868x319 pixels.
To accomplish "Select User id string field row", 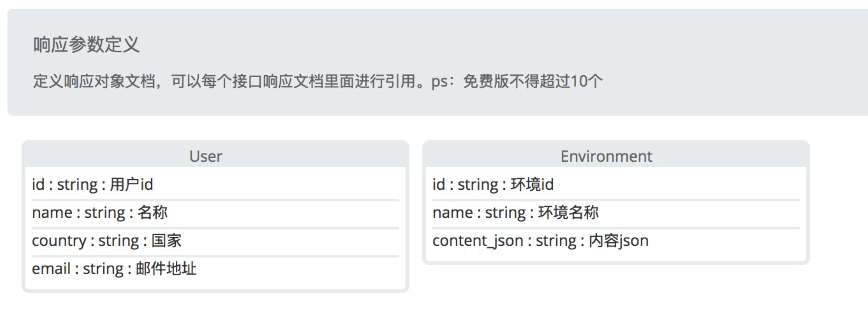I will [215, 184].
